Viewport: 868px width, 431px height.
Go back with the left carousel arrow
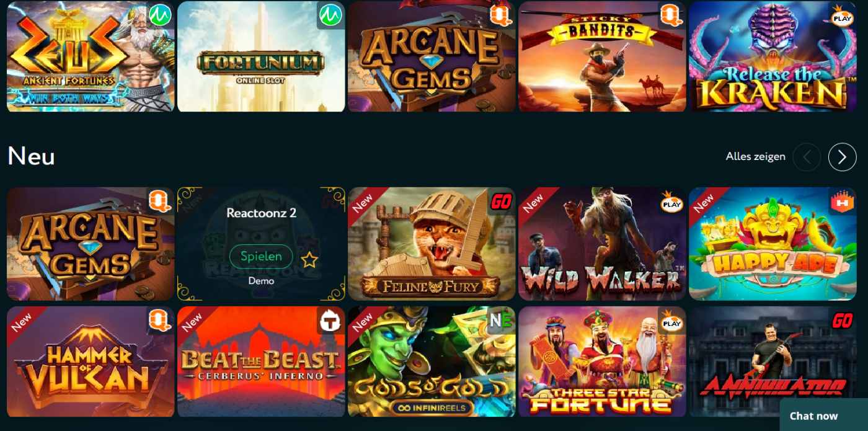[x=807, y=157]
